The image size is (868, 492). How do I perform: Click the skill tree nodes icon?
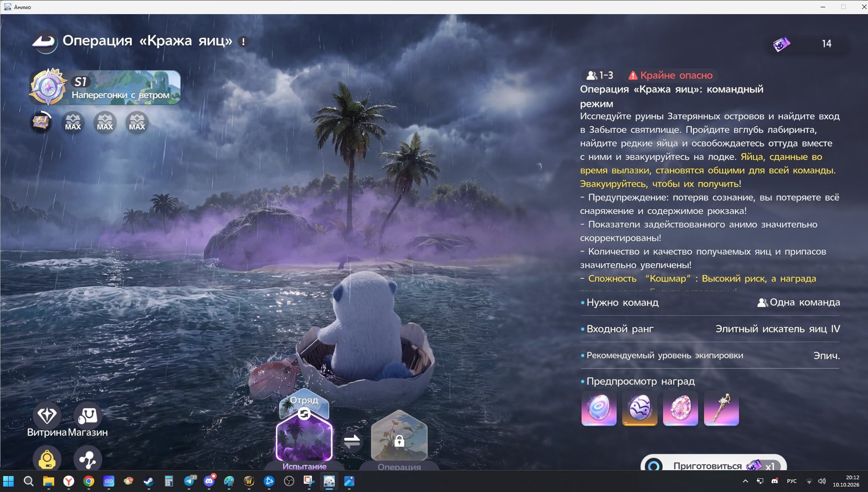pyautogui.click(x=88, y=459)
